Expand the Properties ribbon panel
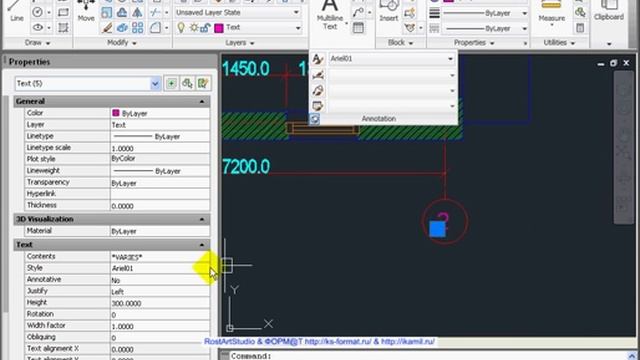Image resolution: width=640 pixels, height=360 pixels. (474, 43)
